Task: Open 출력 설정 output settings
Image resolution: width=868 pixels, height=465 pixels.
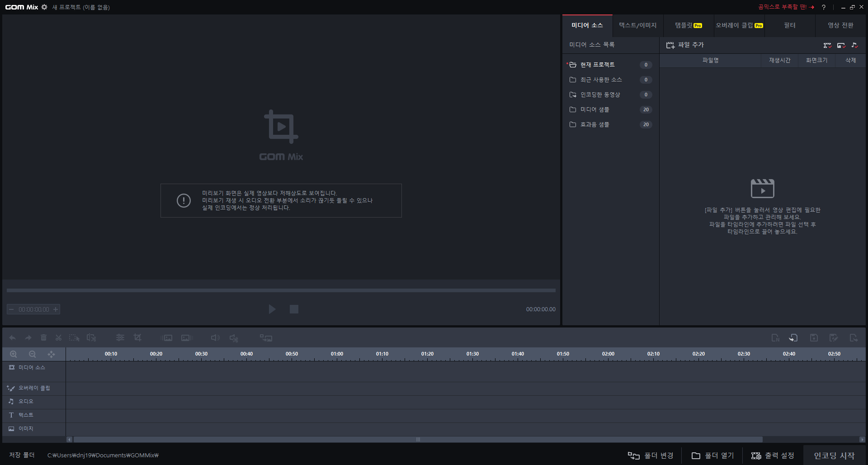Action: coord(773,456)
